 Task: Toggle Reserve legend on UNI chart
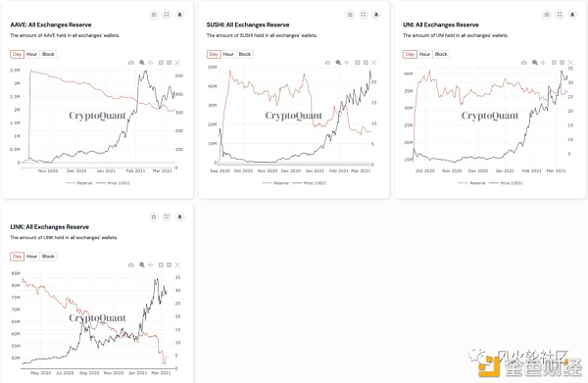tap(471, 183)
